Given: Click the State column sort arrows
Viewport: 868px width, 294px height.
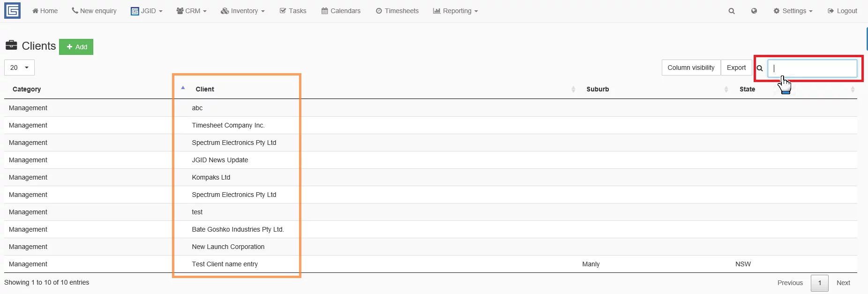Looking at the screenshot, I should pos(853,89).
